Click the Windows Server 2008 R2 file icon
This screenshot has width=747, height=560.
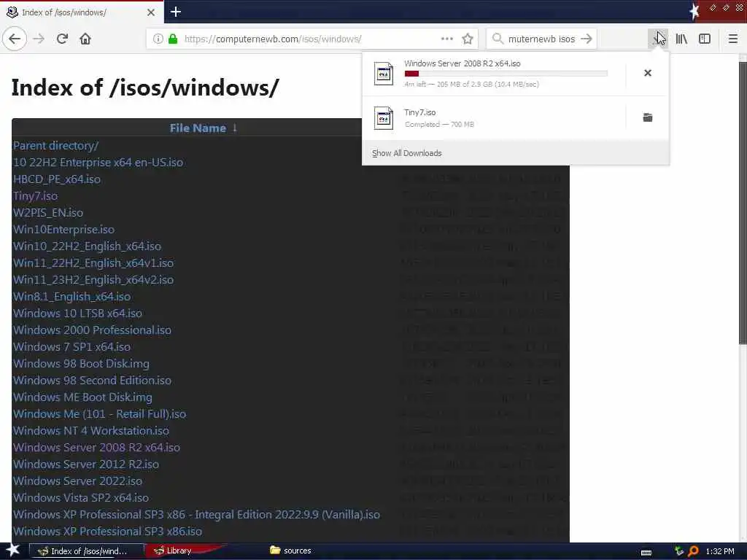pyautogui.click(x=384, y=74)
